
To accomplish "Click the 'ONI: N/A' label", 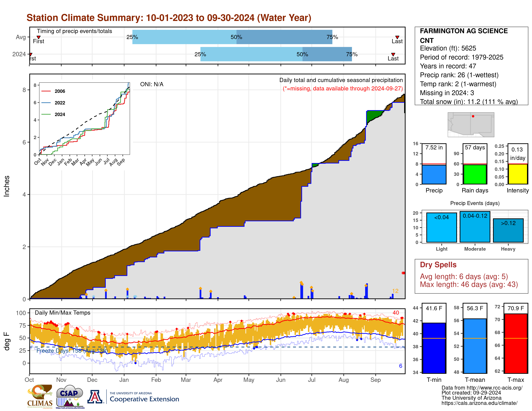I will (152, 84).
